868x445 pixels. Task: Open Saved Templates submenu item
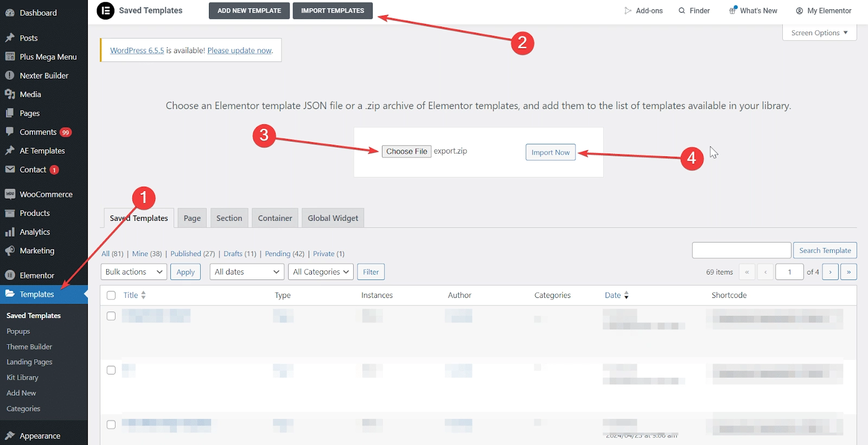[x=34, y=315]
